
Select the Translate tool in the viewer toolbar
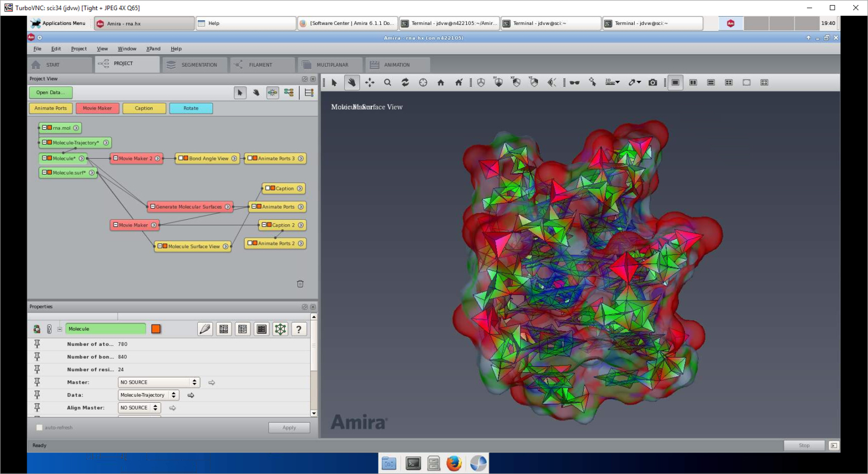[x=370, y=82]
